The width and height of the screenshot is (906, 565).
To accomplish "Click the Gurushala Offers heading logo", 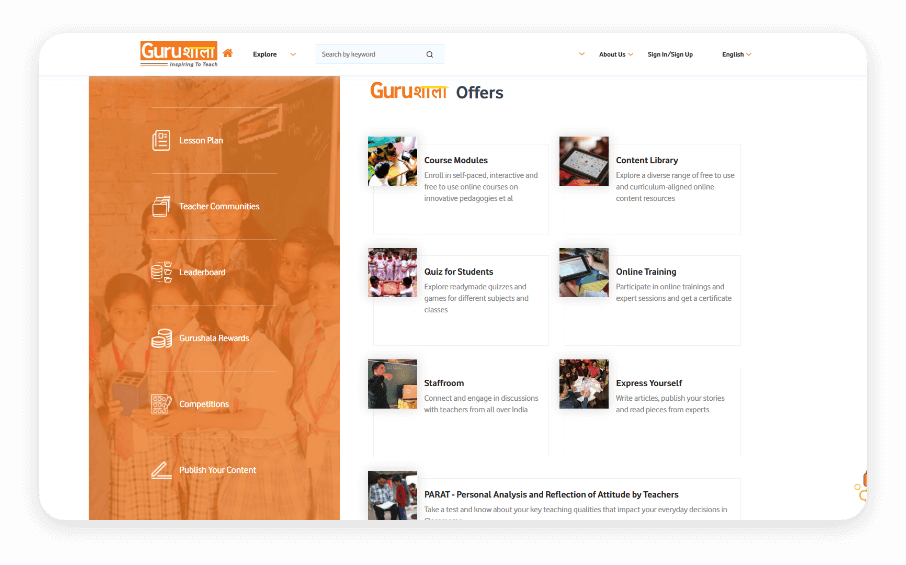I will click(x=409, y=91).
